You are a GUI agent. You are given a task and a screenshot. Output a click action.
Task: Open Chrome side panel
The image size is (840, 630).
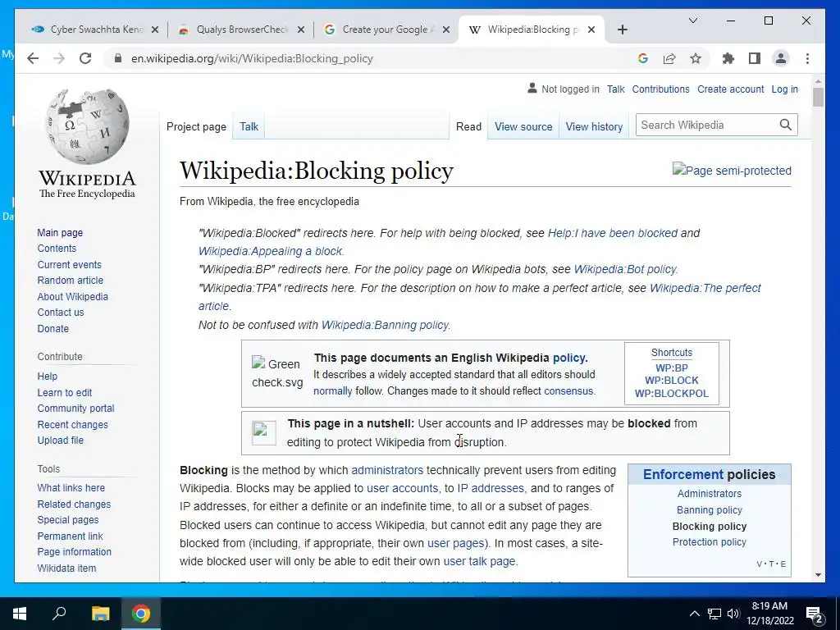755,58
